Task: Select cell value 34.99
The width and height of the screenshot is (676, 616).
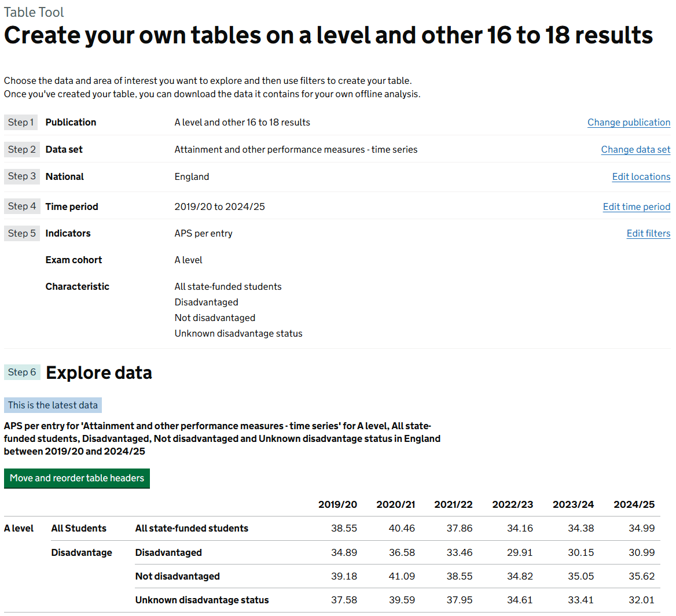Action: tap(641, 529)
